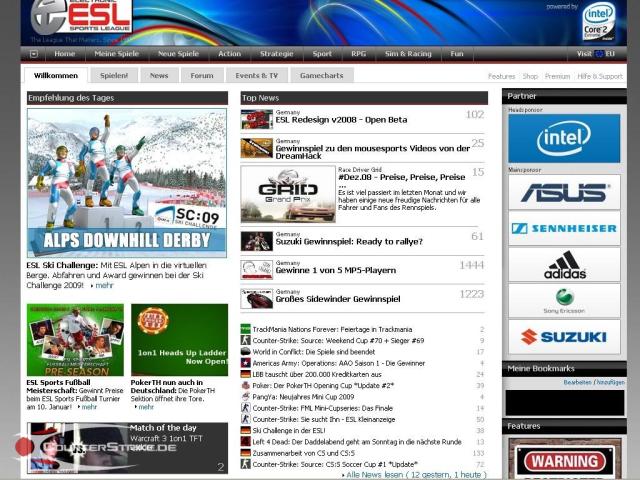Open Suzuki Gewinnspiel Ready to rallye news
The image size is (640, 480).
click(349, 242)
